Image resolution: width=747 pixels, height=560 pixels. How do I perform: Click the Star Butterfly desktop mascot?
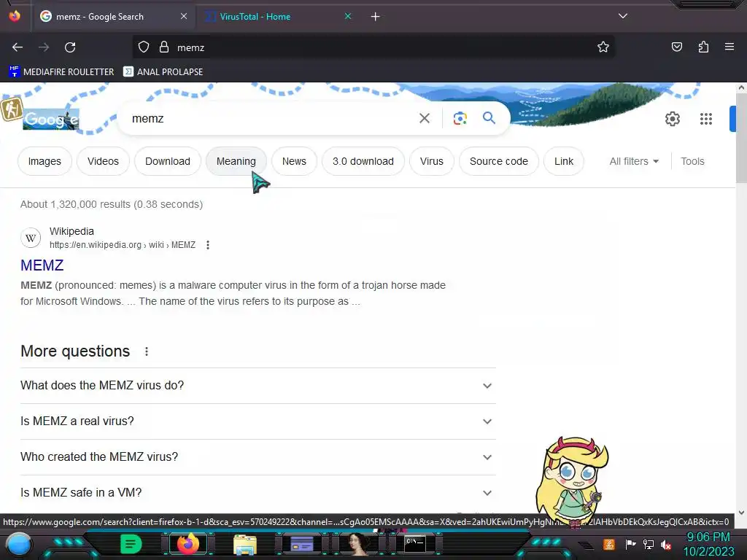[x=573, y=482]
